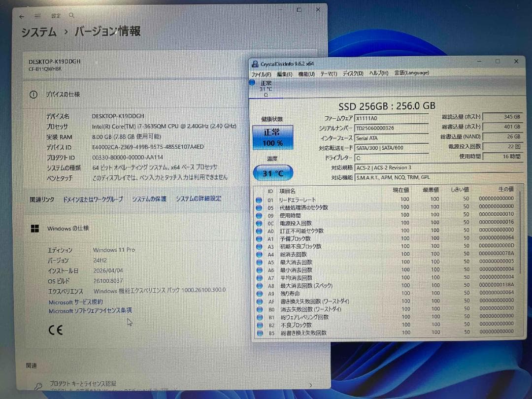
Task: Click the Microsoft ソフトウェアライセンス条項 link
Action: click(x=89, y=311)
